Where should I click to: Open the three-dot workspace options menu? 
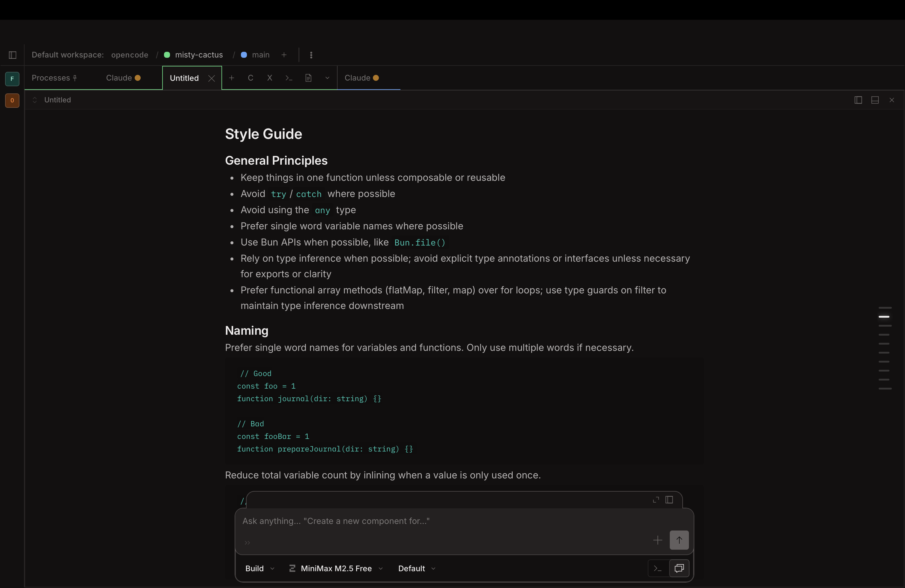[312, 55]
